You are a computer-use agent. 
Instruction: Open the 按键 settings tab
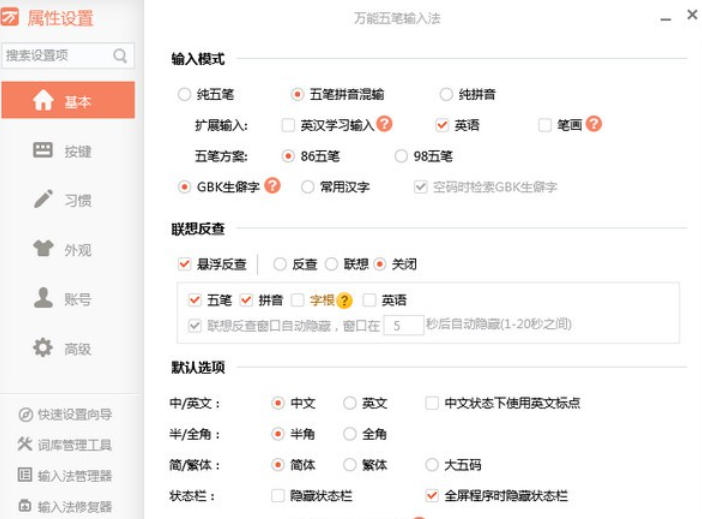[68, 151]
